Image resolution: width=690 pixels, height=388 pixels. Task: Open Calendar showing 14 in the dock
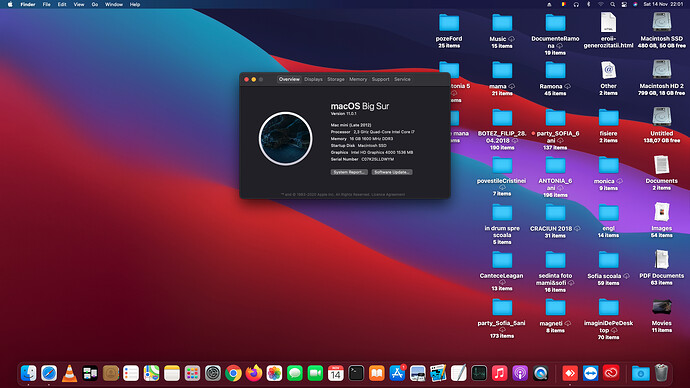pyautogui.click(x=335, y=373)
